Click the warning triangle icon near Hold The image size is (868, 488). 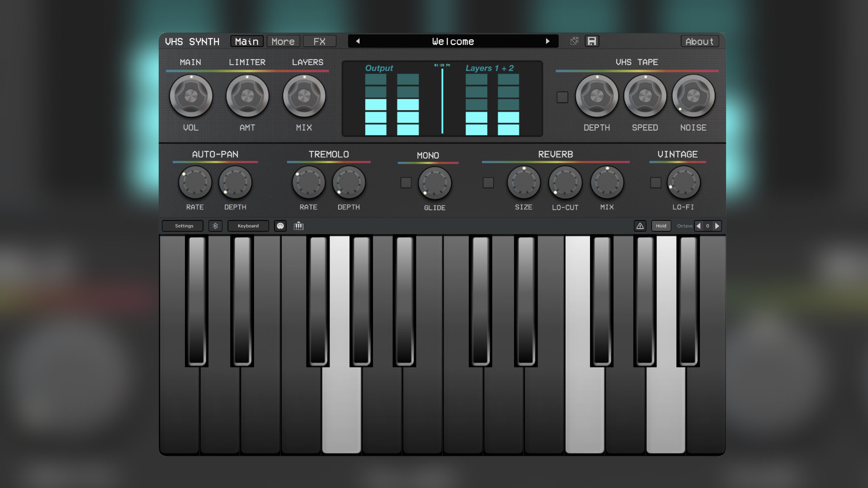640,225
